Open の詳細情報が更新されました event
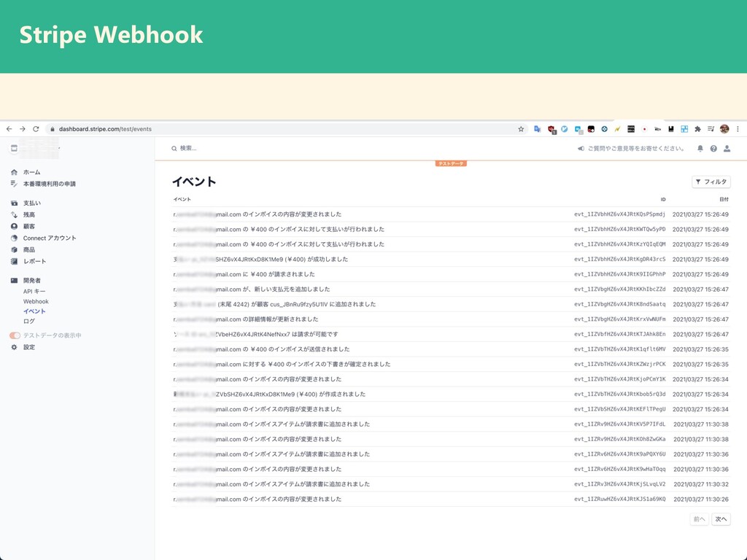The height and width of the screenshot is (560, 747). [x=451, y=319]
